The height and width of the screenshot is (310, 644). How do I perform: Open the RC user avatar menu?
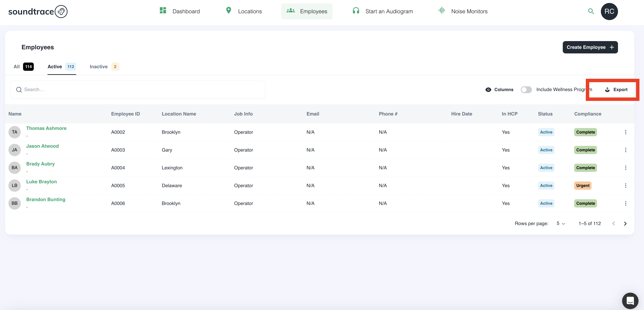click(x=609, y=11)
